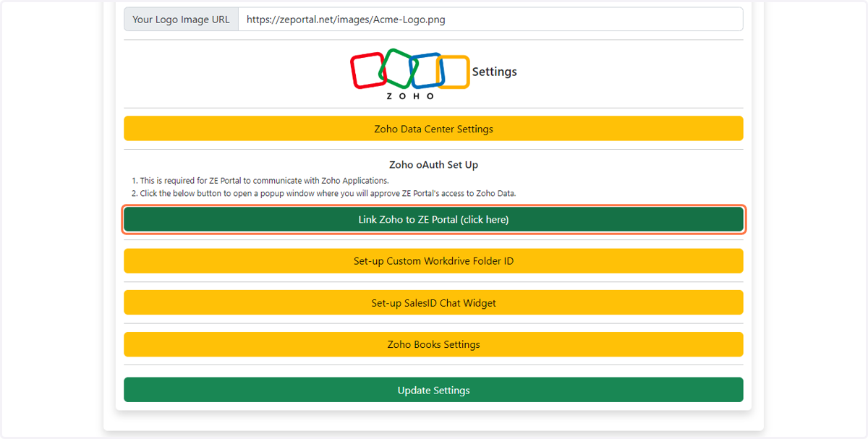868x439 pixels.
Task: Expand Zoho Books Settings
Action: (x=433, y=344)
